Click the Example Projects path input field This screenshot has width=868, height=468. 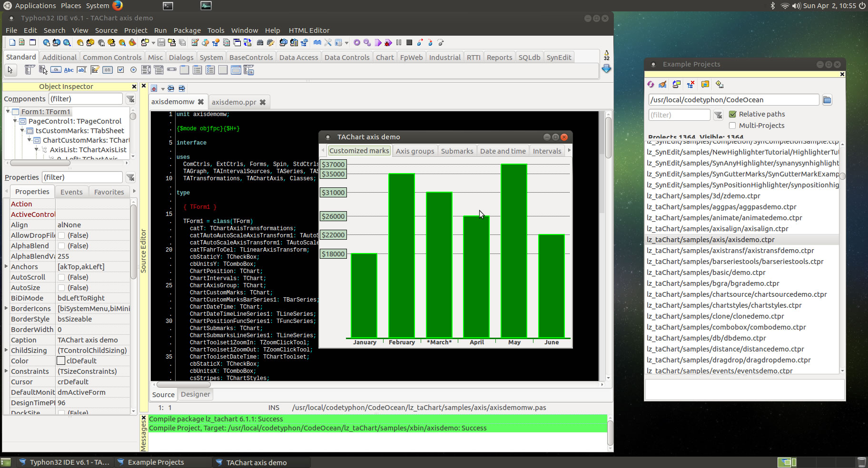pos(733,100)
